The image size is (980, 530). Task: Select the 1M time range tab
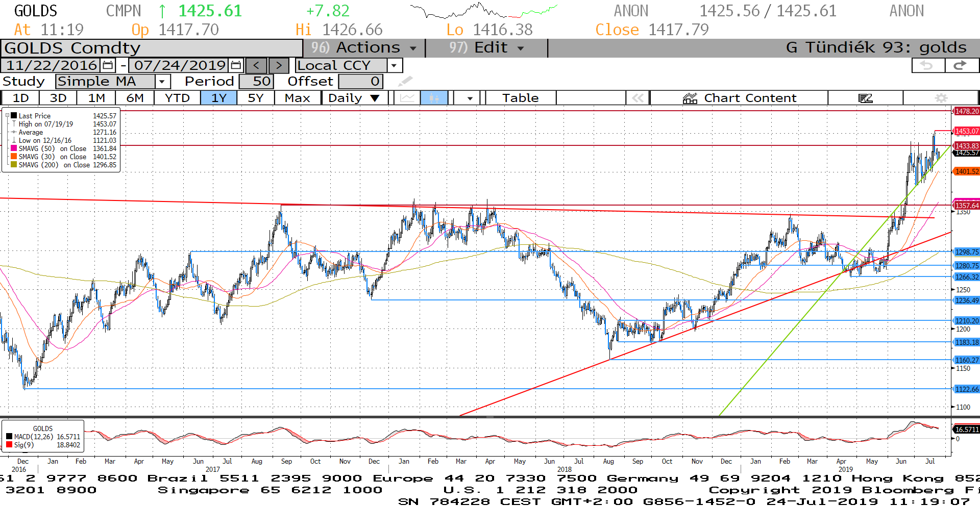point(96,98)
